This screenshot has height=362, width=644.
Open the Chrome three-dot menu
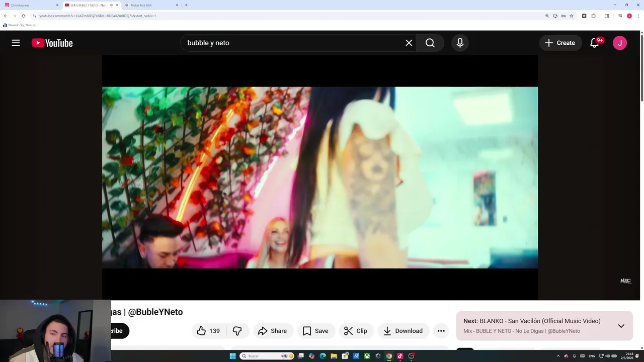click(638, 16)
